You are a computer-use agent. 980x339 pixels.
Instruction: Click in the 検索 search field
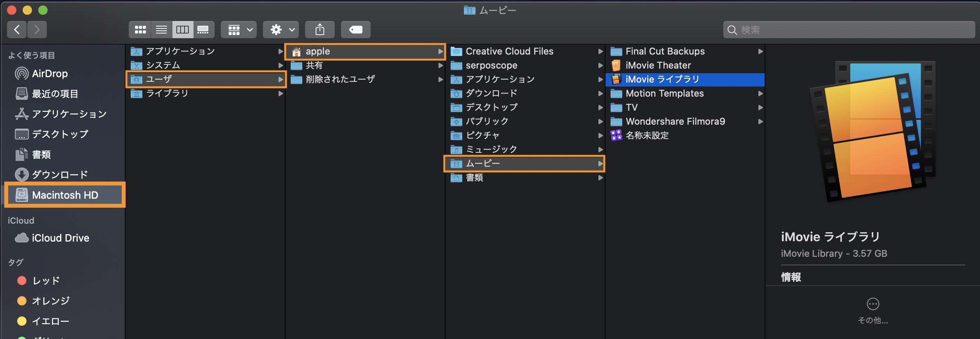point(849,30)
